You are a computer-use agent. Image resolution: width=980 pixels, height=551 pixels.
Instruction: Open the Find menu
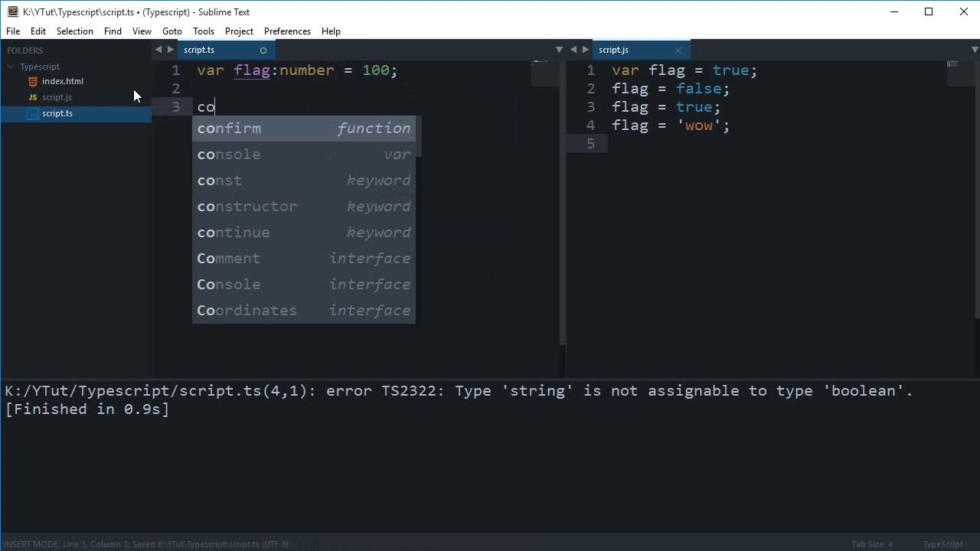[113, 31]
